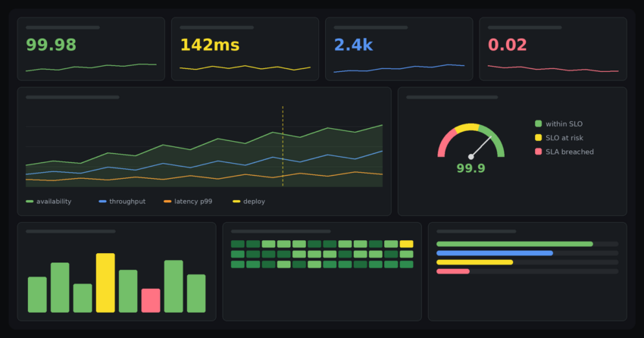Toggle the deploy legend entry
The image size is (644, 338).
[249, 202]
